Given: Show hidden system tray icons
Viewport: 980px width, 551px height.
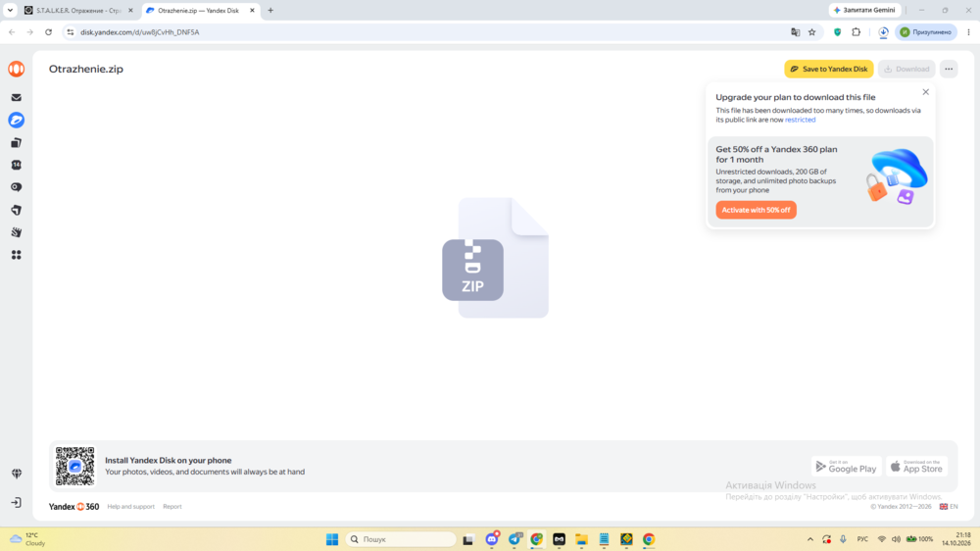Looking at the screenshot, I should 810,539.
